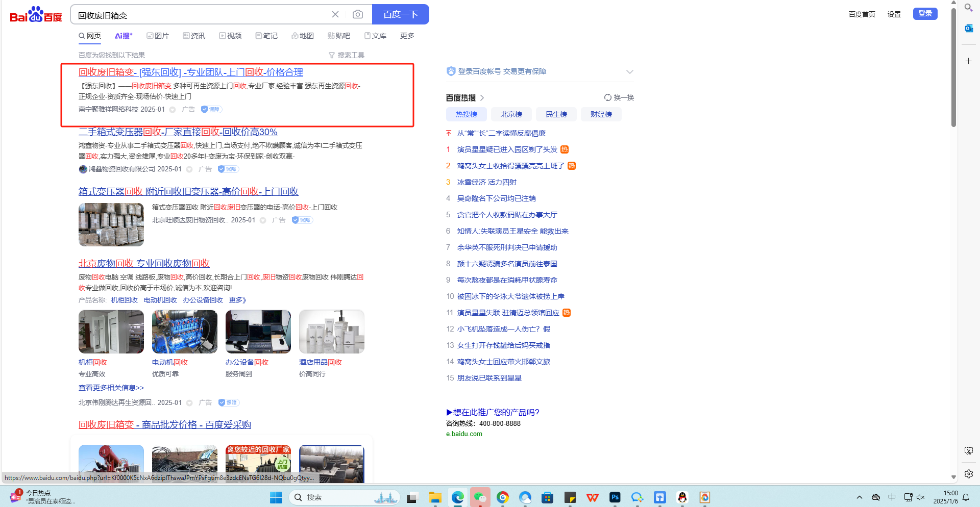
Task: Open the Outlook icon in browser sidebar
Action: pos(968,28)
